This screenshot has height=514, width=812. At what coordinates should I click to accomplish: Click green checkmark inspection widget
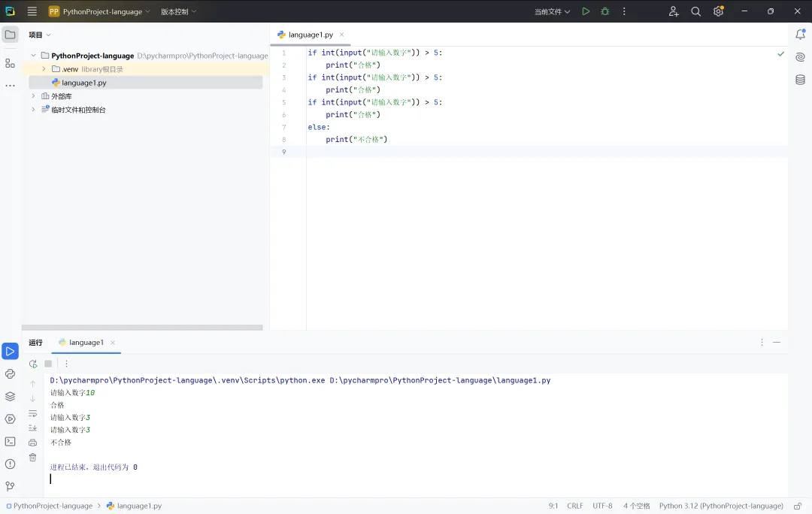780,54
